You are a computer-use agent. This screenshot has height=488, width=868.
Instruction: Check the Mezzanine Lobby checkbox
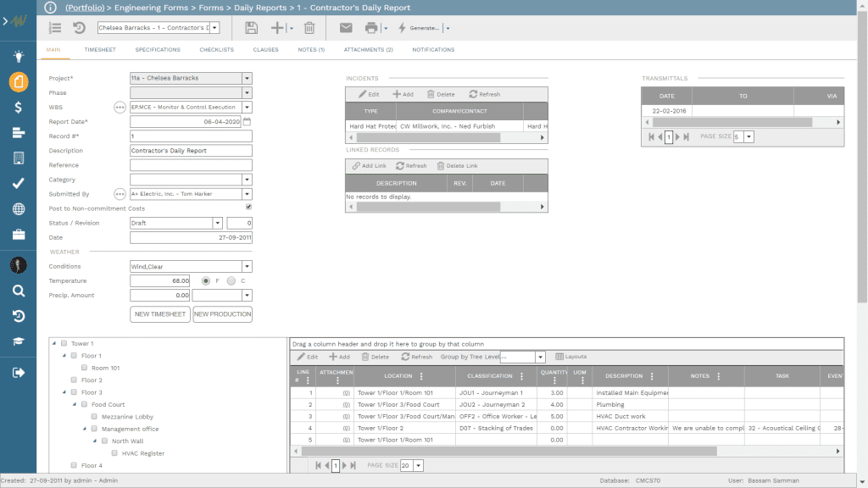95,416
